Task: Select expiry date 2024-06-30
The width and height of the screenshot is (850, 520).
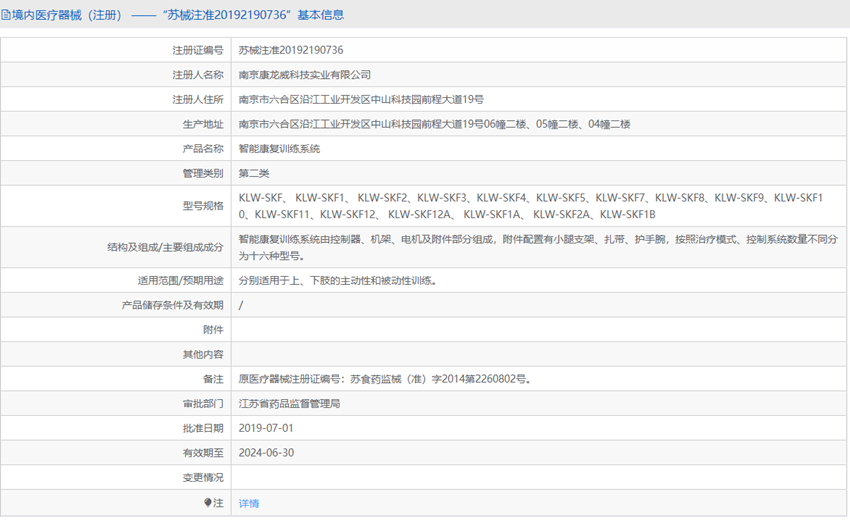Action: click(266, 453)
